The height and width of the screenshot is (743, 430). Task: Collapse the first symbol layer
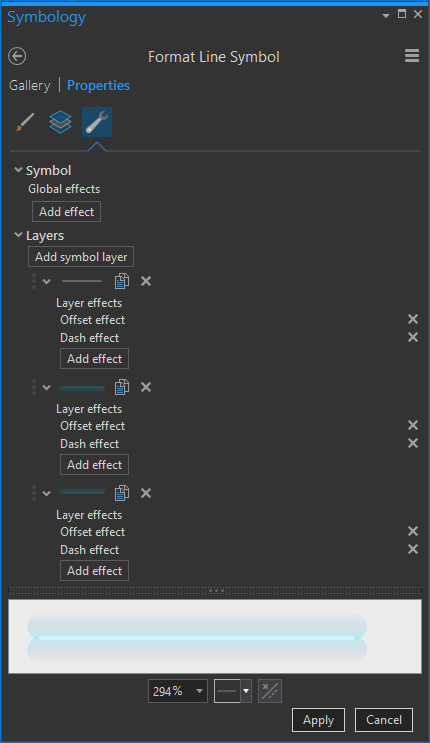click(x=46, y=281)
